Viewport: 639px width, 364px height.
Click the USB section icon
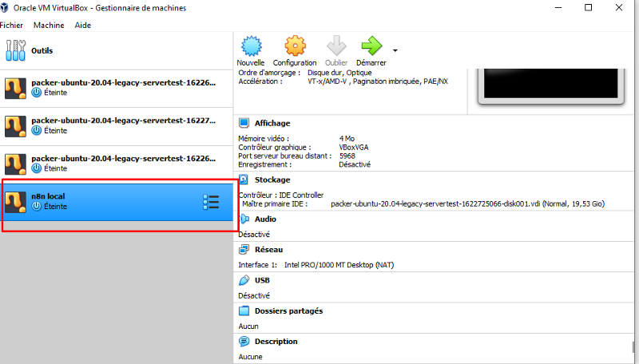tap(244, 280)
